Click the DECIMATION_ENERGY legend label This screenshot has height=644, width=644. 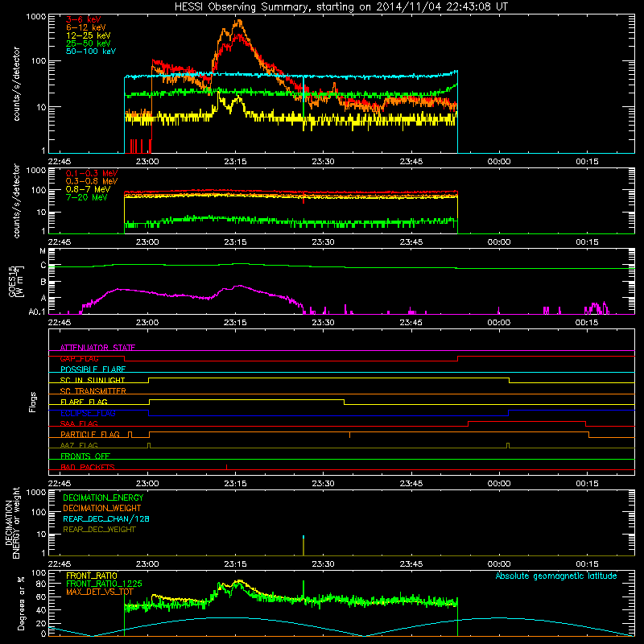103,497
